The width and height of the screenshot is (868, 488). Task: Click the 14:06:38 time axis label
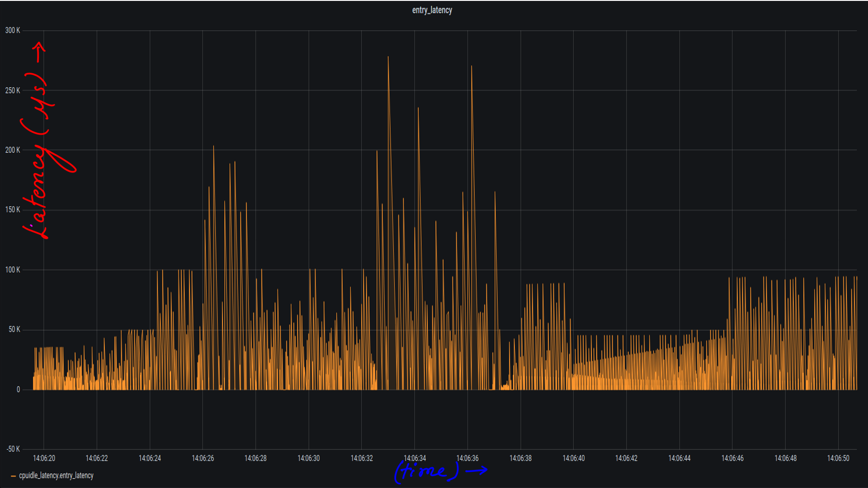pyautogui.click(x=520, y=458)
